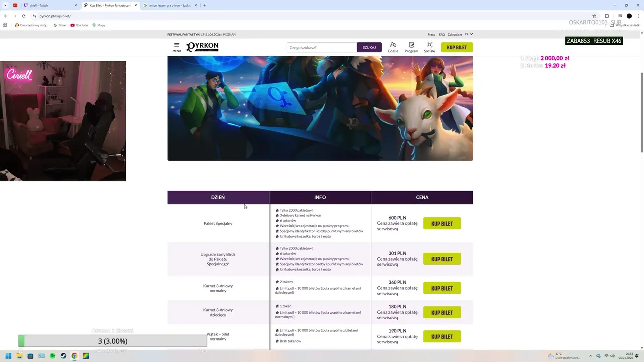644x362 pixels.
Task: Open the Mapy bookmark
Action: click(99, 25)
